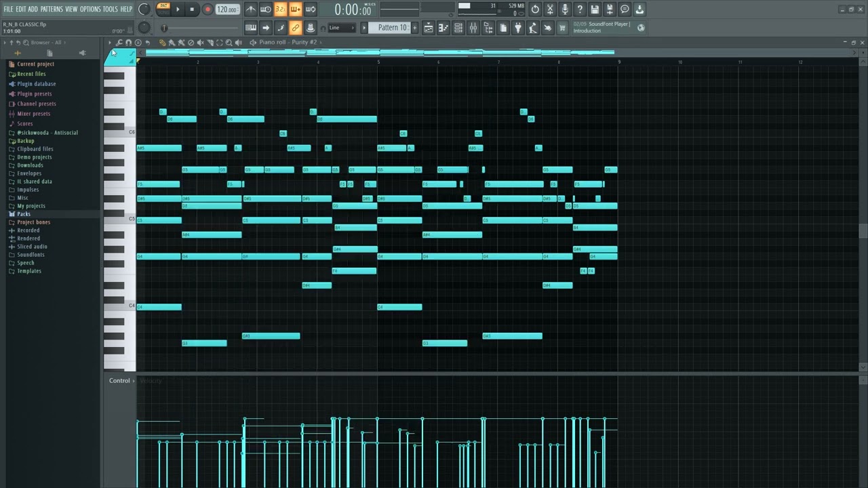The image size is (868, 488).
Task: Open the PATTERNS menu
Action: (52, 9)
